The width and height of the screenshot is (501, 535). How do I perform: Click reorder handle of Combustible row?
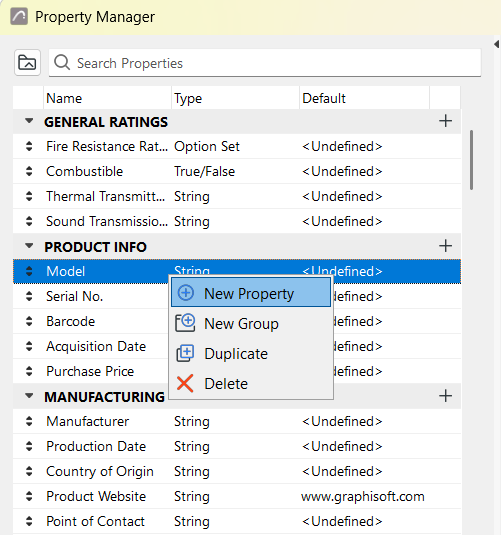pyautogui.click(x=29, y=171)
